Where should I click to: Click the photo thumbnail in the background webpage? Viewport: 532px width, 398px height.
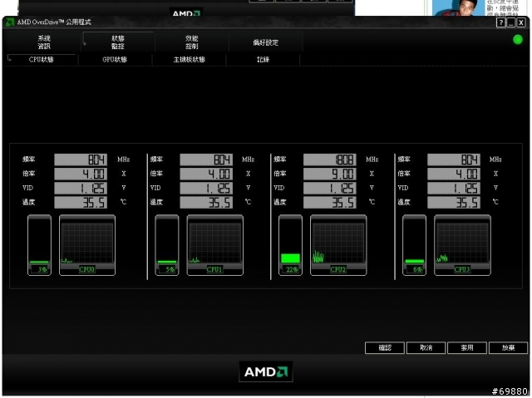458,7
